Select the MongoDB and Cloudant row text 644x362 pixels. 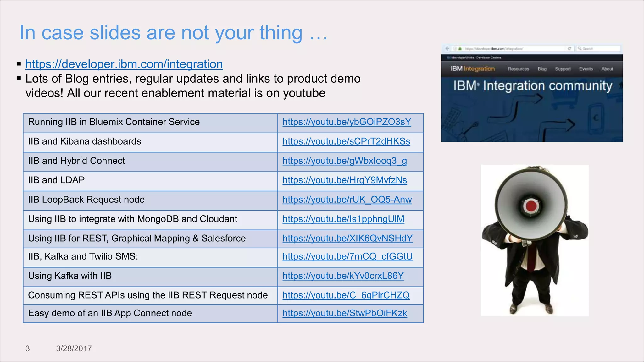132,219
